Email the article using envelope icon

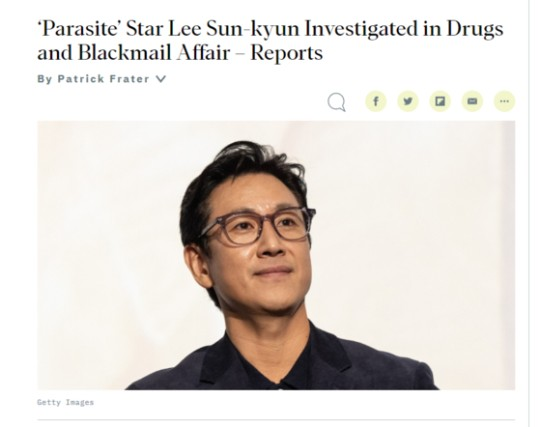point(472,101)
